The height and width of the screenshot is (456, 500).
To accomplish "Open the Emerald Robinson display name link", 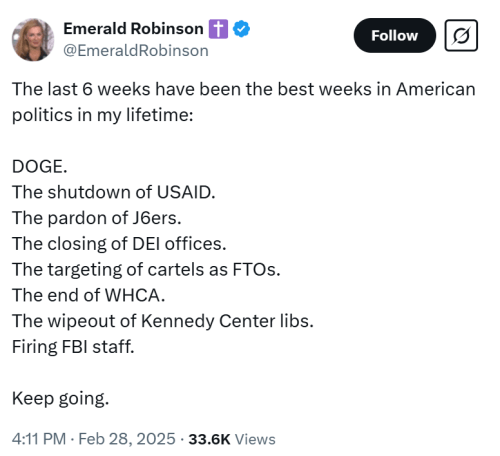I will click(x=133, y=29).
